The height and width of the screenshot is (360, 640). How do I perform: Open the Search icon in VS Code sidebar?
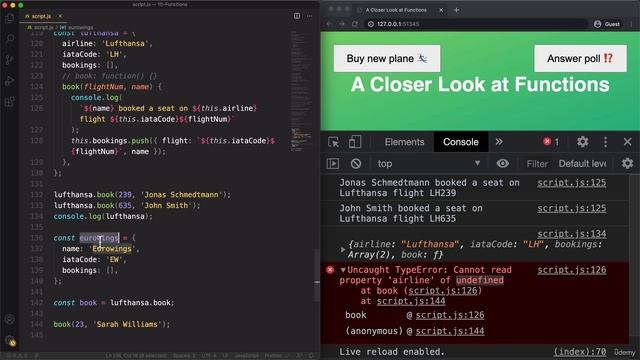coord(9,39)
